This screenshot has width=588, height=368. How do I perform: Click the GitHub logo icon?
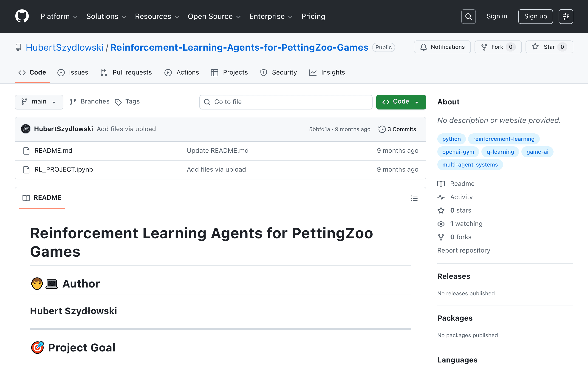tap(22, 16)
